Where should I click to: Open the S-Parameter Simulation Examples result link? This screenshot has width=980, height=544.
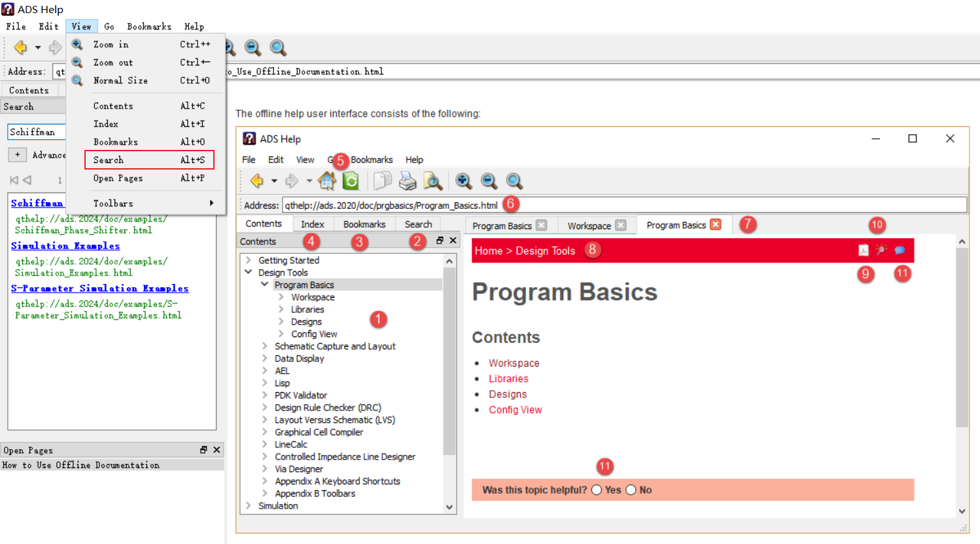[x=99, y=288]
